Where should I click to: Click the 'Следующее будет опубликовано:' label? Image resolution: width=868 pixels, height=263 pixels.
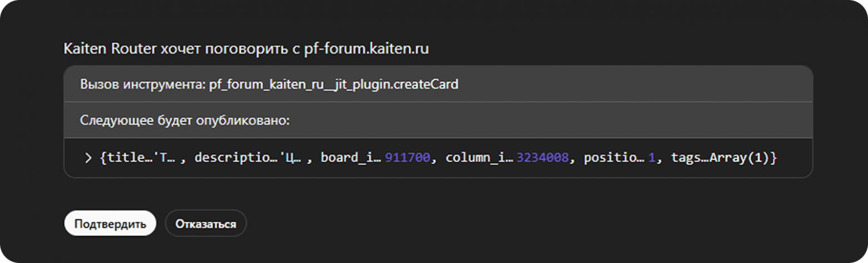point(185,120)
